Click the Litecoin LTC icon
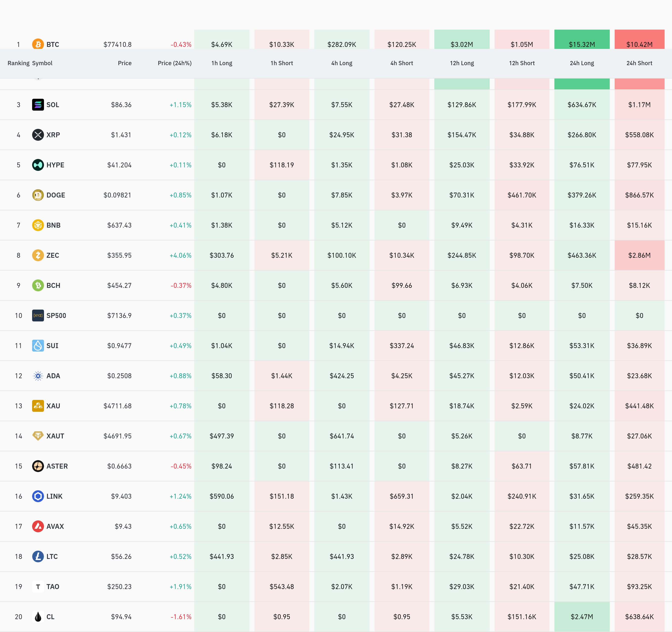Viewport: 672px width, 632px height. [x=38, y=556]
